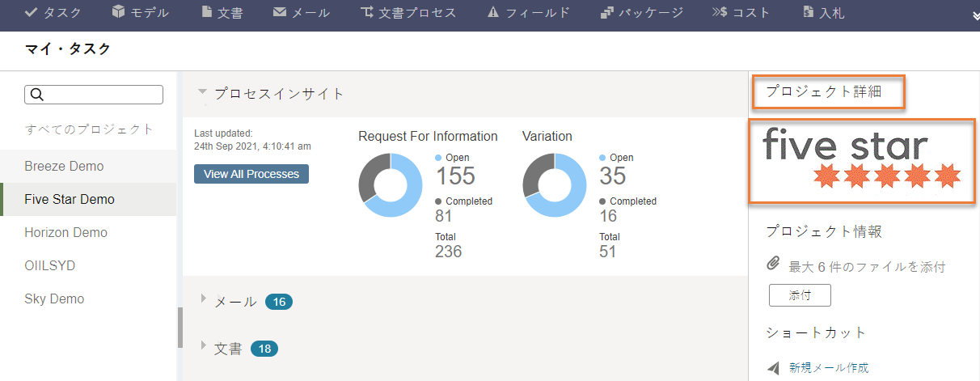Click the View All Processes button
980x381 pixels.
251,174
